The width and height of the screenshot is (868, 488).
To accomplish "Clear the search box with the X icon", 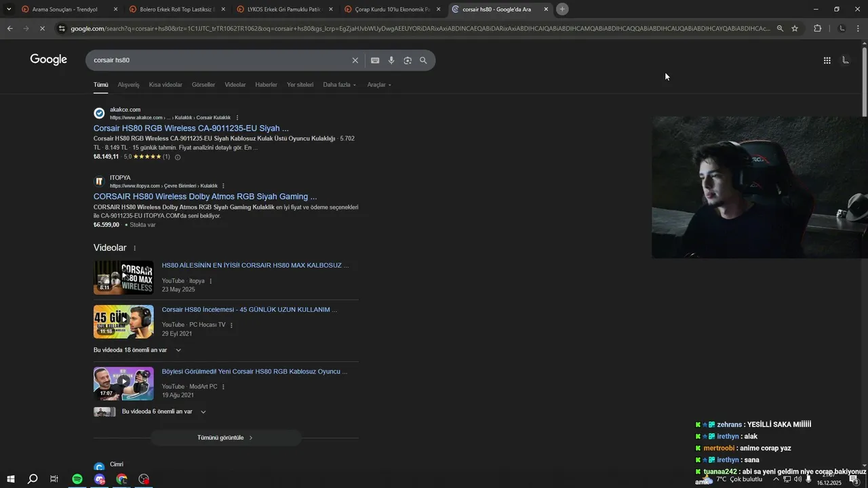I will 355,60.
